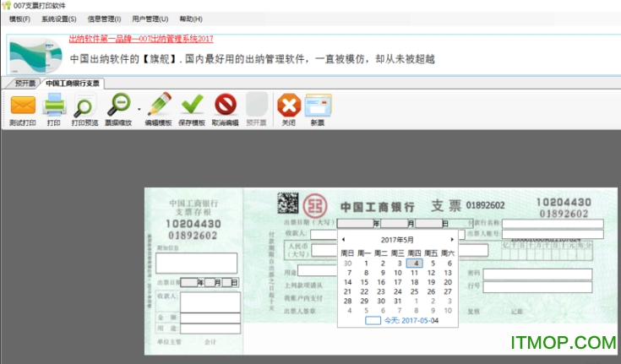Select day 18 in the May calendar
Screen dimensions: 621x364
414,282
